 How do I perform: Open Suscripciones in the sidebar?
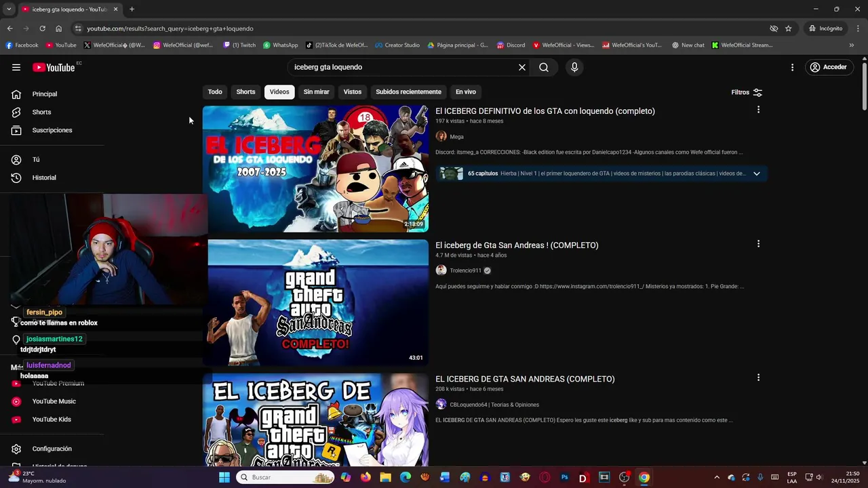coord(53,130)
